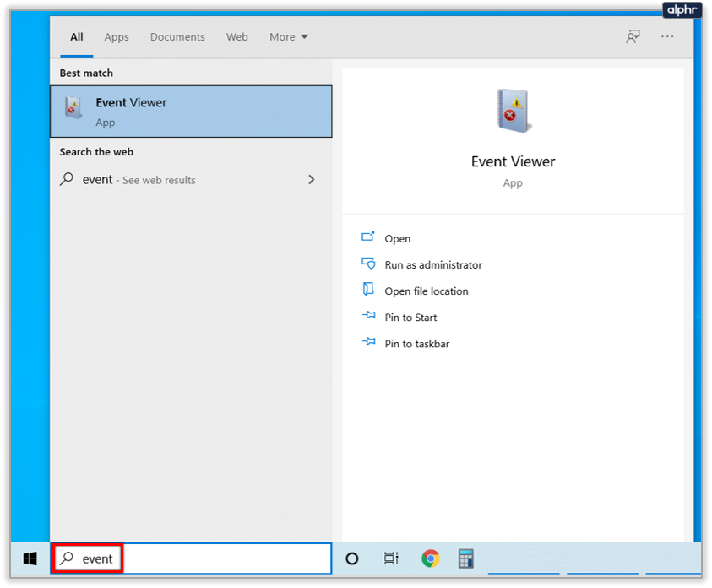
Task: Open Task View on the taskbar
Action: 391,558
